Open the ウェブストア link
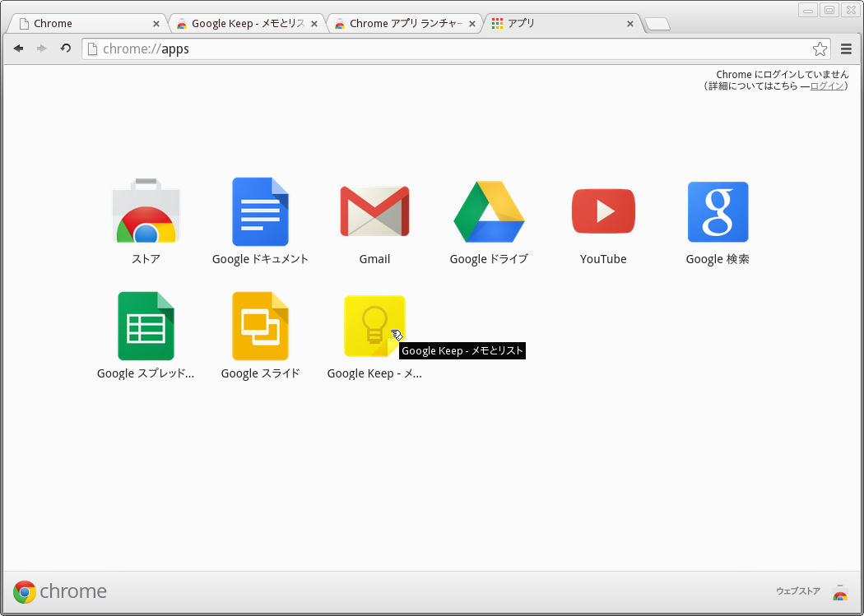Screen dimensions: 864x616 798,591
